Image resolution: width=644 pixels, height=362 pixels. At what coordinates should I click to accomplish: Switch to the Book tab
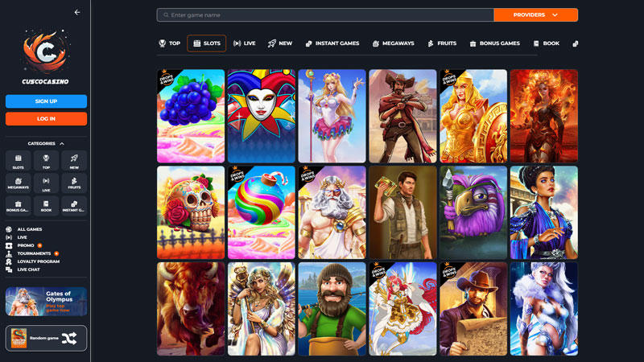coord(547,43)
